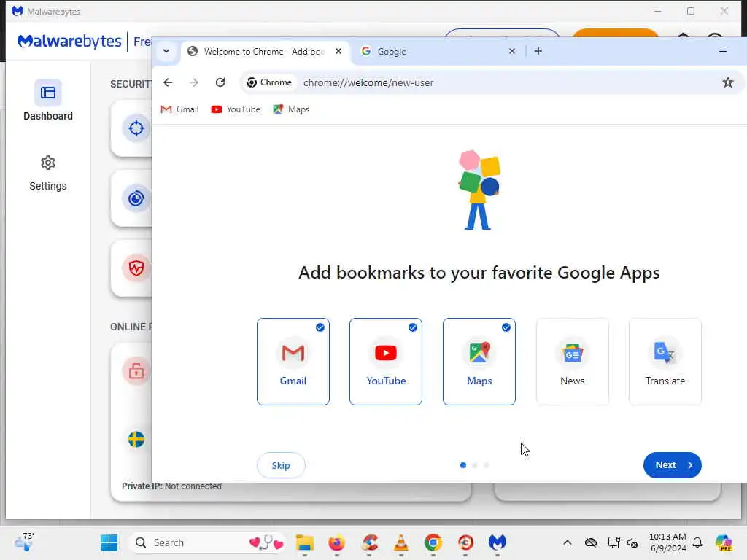Open Settings in Malwarebytes sidebar
This screenshot has height=560, width=747.
pyautogui.click(x=47, y=174)
